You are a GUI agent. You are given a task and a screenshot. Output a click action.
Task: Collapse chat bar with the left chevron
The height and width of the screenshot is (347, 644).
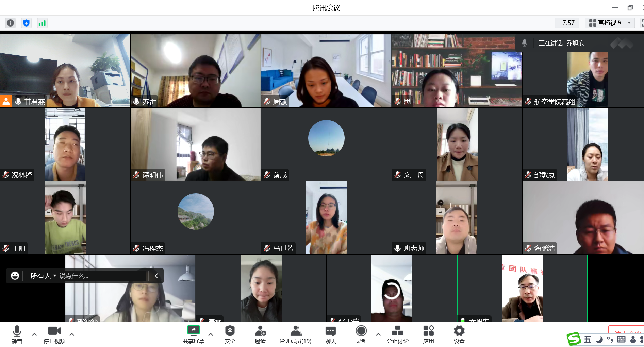[x=156, y=276]
